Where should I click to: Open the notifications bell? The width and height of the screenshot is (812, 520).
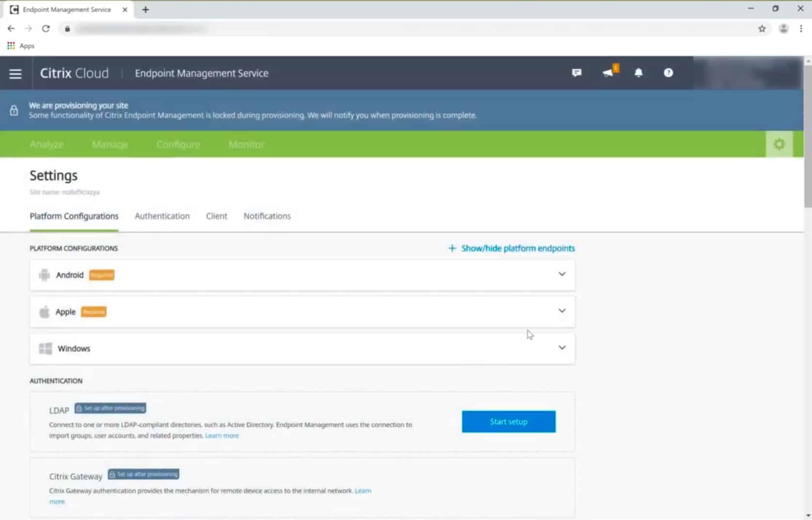point(639,73)
